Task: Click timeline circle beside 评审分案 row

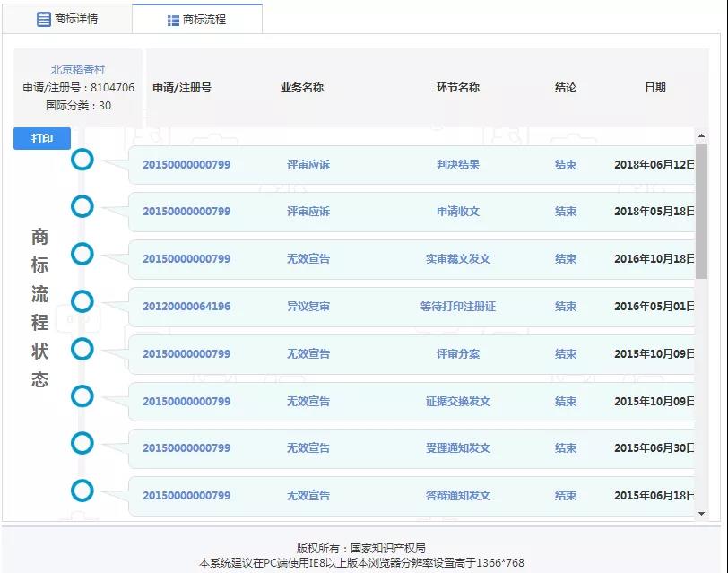Action: tap(82, 349)
